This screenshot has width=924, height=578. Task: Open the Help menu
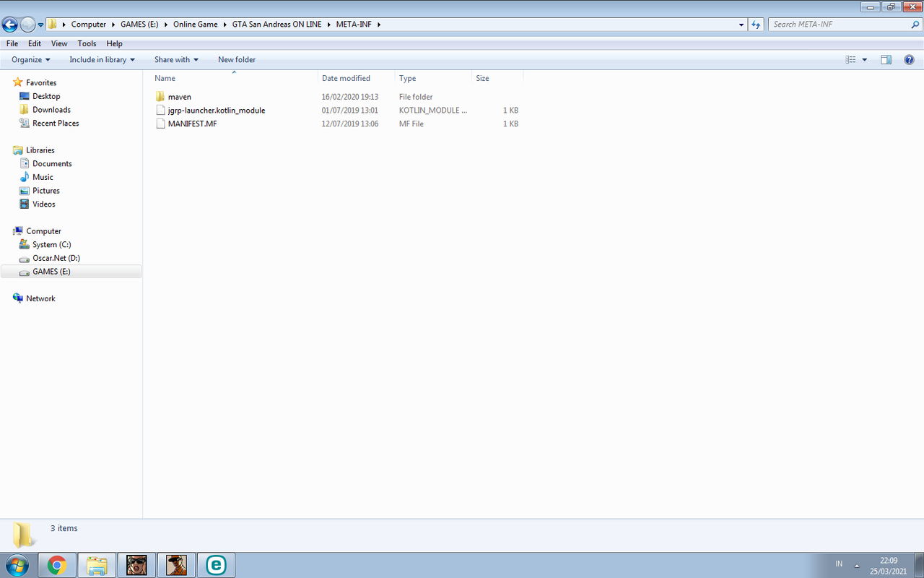coord(114,44)
